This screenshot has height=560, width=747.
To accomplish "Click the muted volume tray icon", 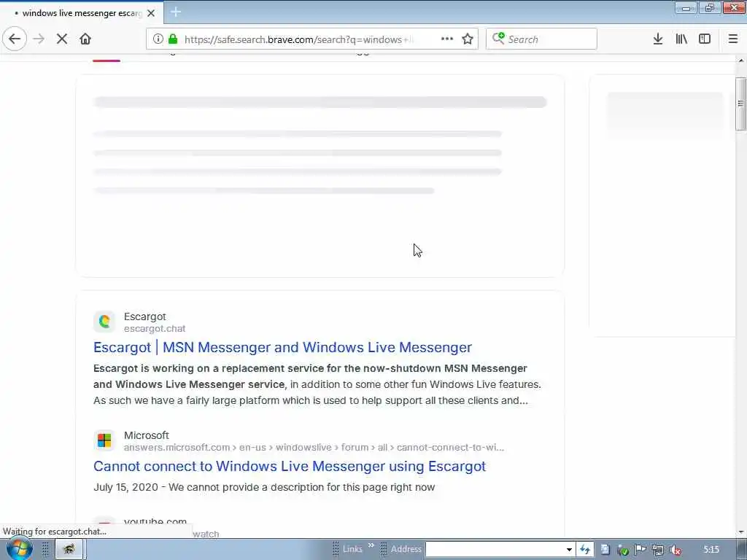I will coord(676,550).
